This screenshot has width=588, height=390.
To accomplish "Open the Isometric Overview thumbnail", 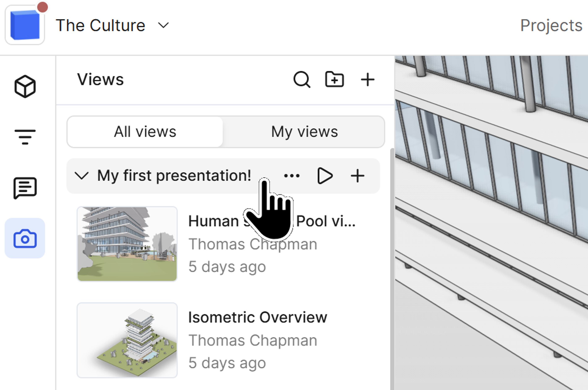I will point(127,340).
